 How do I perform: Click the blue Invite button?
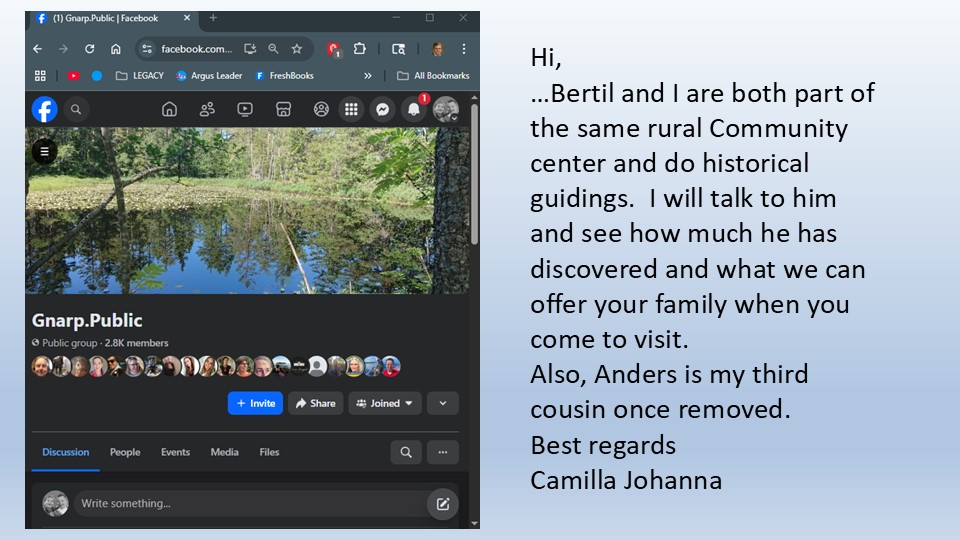pos(255,403)
